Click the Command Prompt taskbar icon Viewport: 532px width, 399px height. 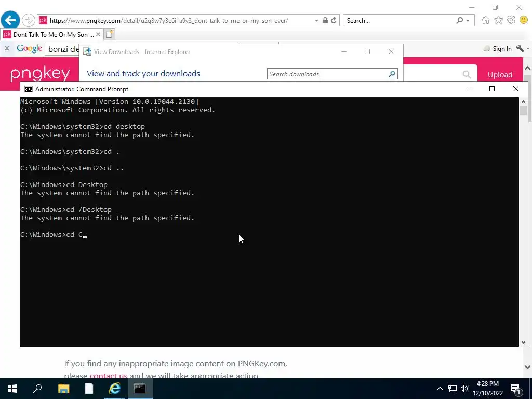point(140,389)
